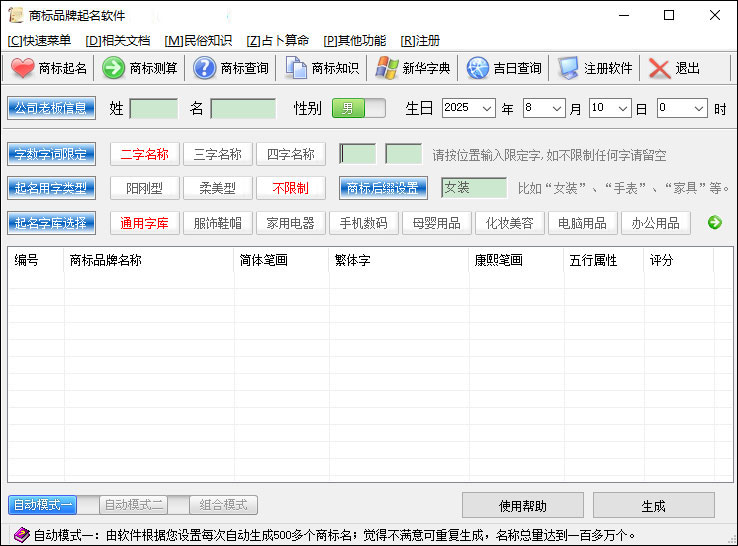Switch to 自动模式二

tap(134, 505)
